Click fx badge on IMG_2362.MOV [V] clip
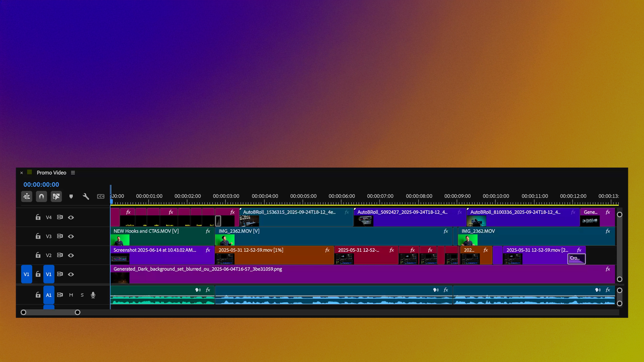Viewport: 644px width, 362px height. click(x=446, y=231)
